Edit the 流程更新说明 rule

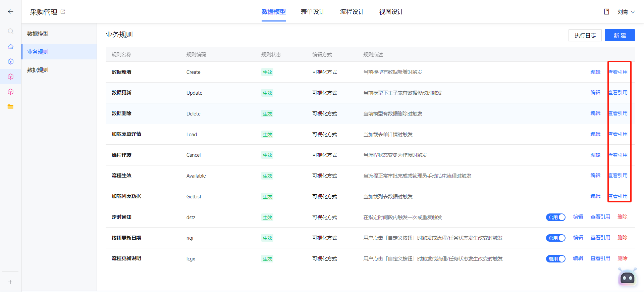coord(578,258)
